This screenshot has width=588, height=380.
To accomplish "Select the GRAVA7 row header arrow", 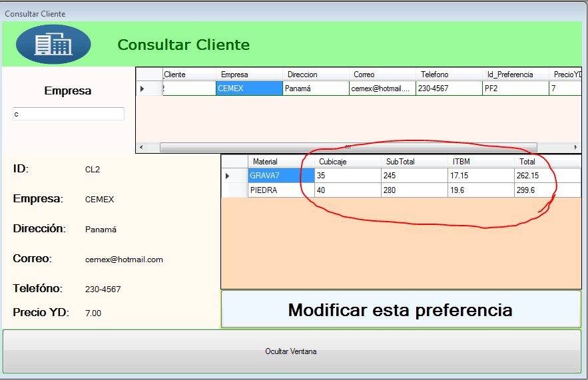I will (x=234, y=176).
